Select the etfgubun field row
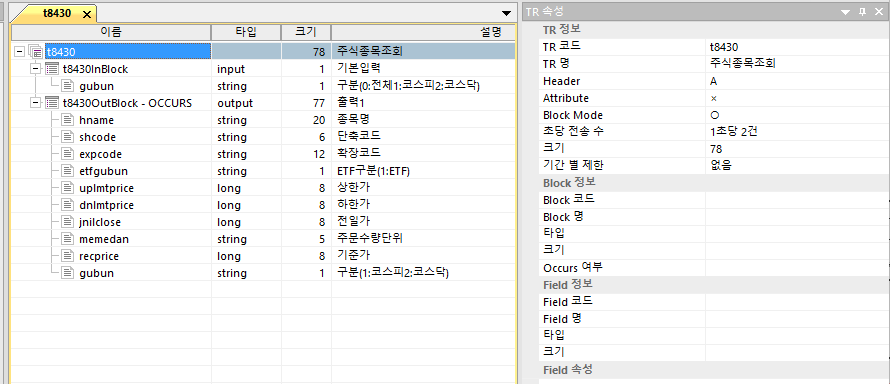Image resolution: width=890 pixels, height=384 pixels. pos(263,171)
